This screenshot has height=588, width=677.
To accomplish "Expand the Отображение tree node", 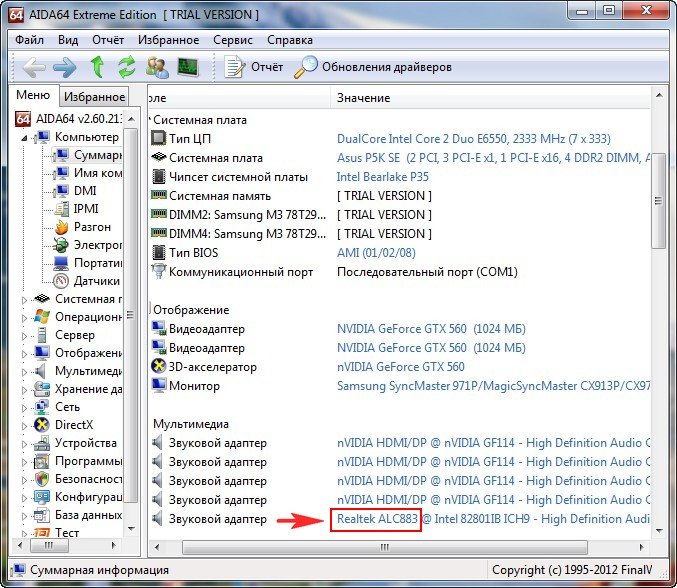I will click(24, 354).
